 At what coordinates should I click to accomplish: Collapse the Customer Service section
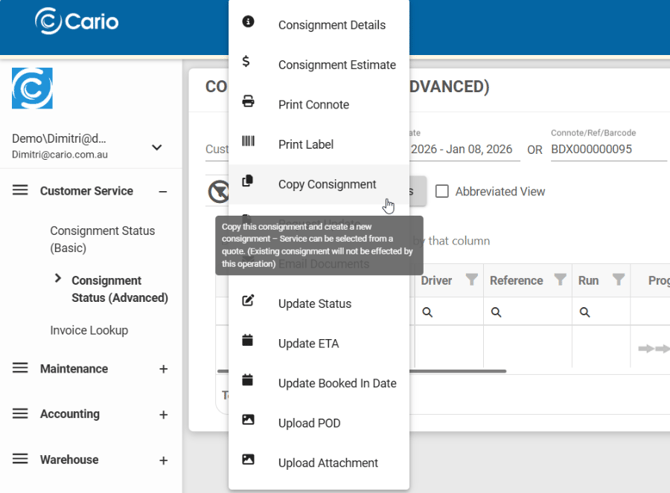click(x=163, y=191)
